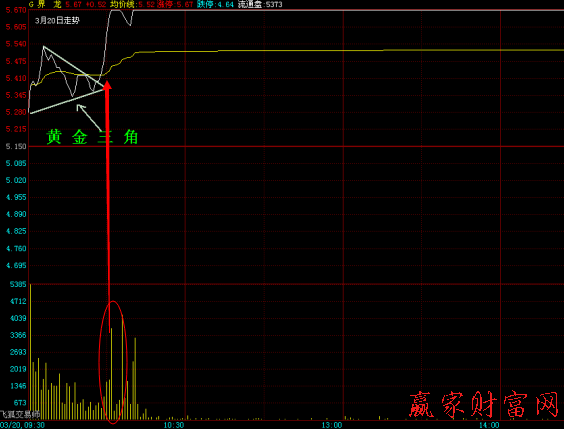The height and width of the screenshot is (429, 564).
Task: Click the 均价线 average price header text
Action: (x=123, y=4)
